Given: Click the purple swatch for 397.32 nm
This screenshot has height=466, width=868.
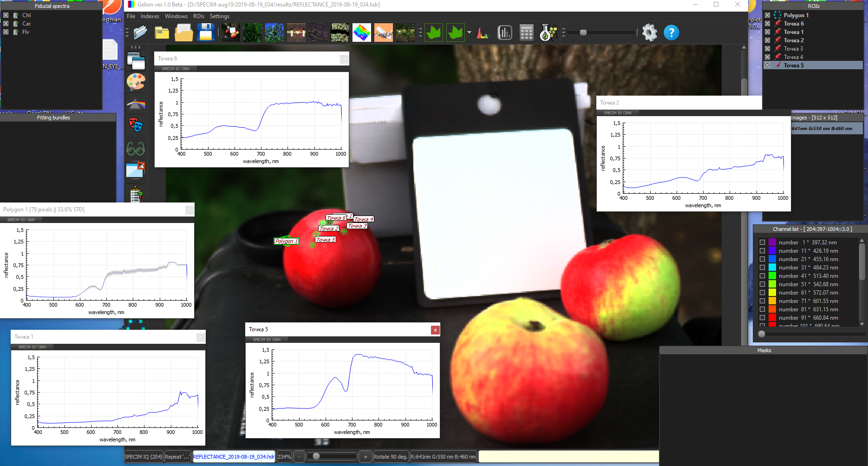Looking at the screenshot, I should pos(772,243).
